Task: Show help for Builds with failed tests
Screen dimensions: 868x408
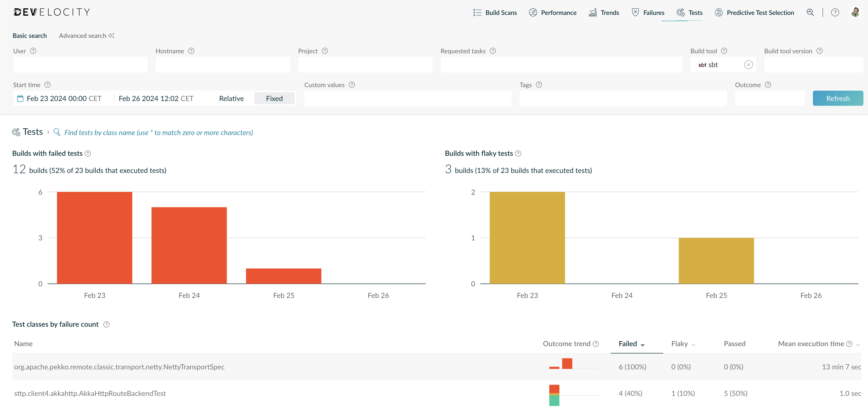Action: pos(88,154)
